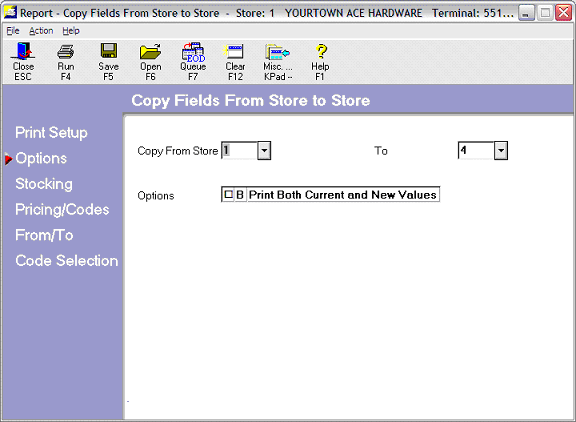This screenshot has height=422, width=576.
Task: Save settings using floppy disk icon
Action: click(x=108, y=61)
